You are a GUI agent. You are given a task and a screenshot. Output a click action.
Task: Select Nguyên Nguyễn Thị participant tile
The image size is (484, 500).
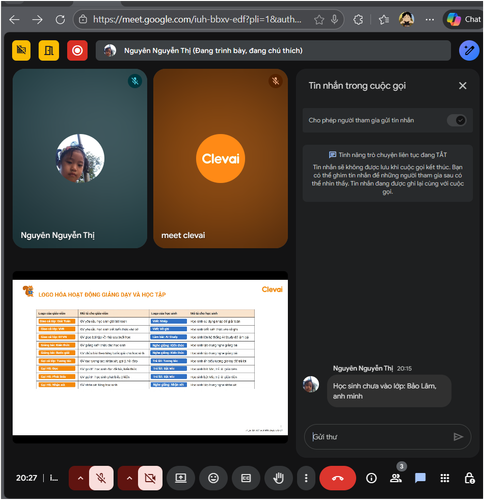pos(80,158)
